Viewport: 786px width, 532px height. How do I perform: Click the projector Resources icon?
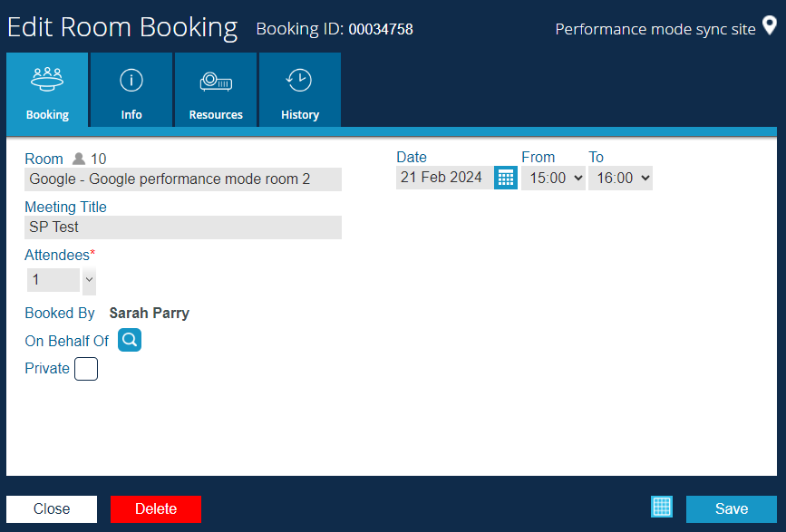click(x=216, y=82)
